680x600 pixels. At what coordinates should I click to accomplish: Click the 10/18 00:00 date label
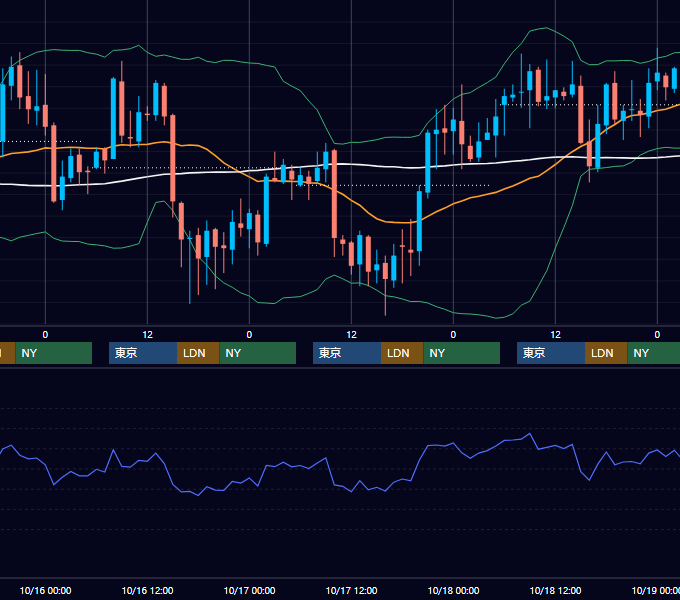coord(453,590)
